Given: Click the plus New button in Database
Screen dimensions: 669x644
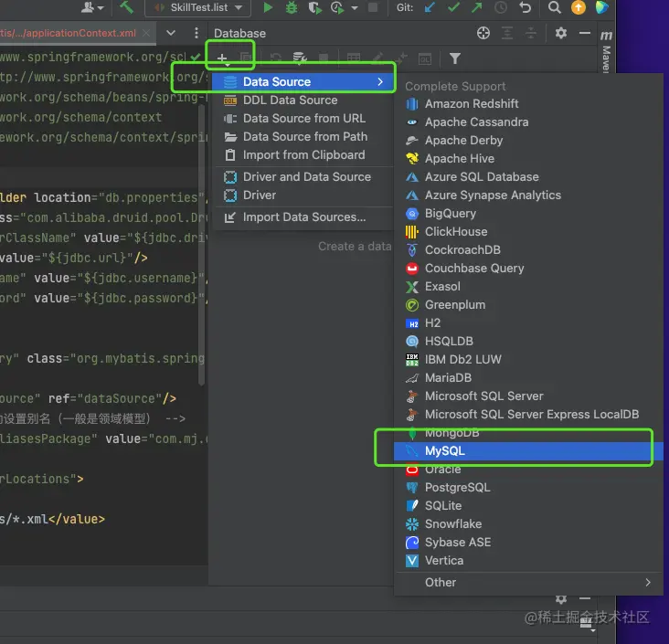Looking at the screenshot, I should coord(222,58).
